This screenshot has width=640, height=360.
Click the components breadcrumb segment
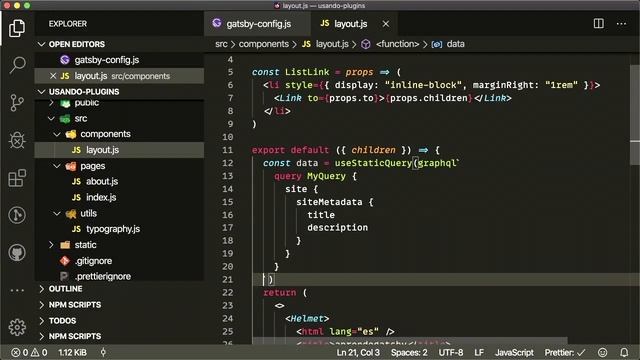coord(263,44)
